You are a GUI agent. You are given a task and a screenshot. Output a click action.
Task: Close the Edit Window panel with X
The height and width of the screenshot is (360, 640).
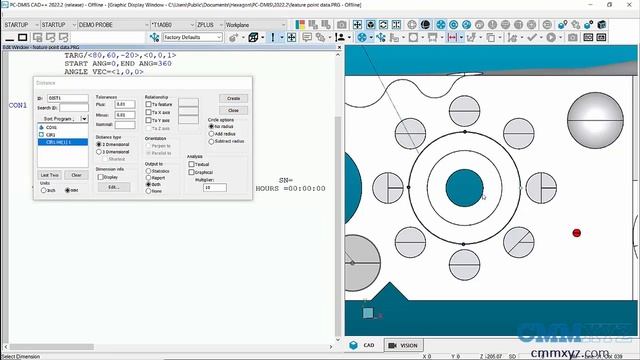(x=339, y=47)
